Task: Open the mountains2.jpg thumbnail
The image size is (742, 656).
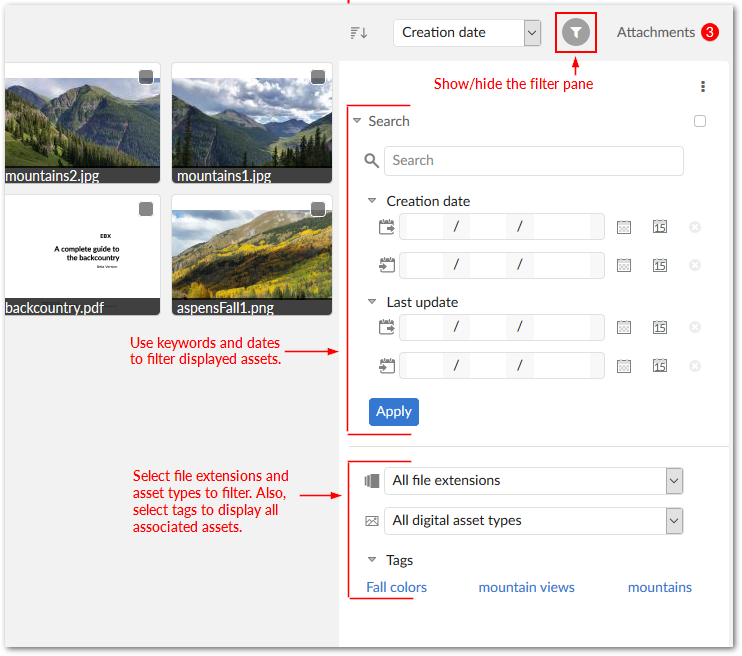Action: coord(82,122)
